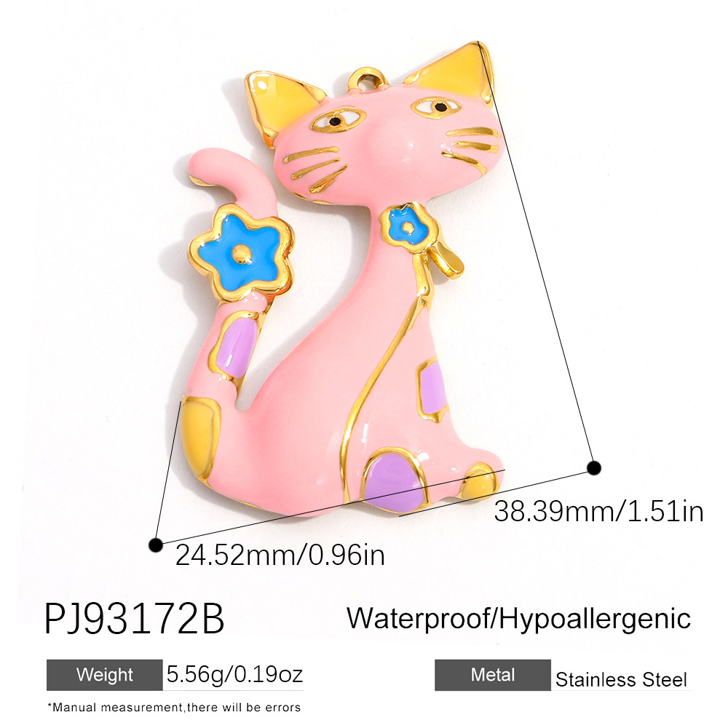Click the cat's left eye
The height and width of the screenshot is (728, 728).
pyautogui.click(x=338, y=120)
